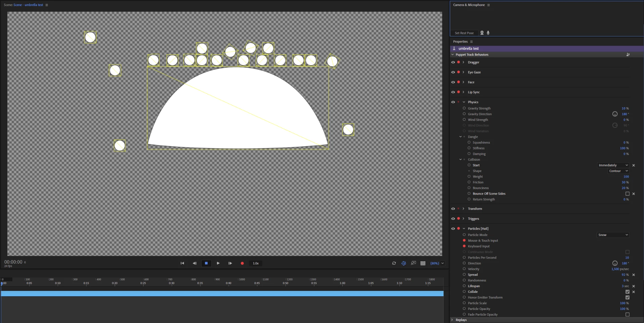Enable Fade Particle Opacity checkbox

tap(627, 315)
